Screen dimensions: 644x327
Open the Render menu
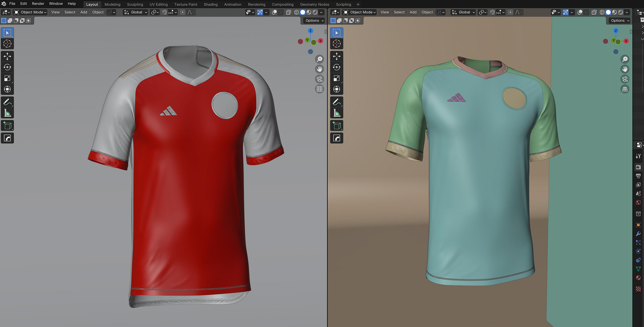pyautogui.click(x=38, y=4)
